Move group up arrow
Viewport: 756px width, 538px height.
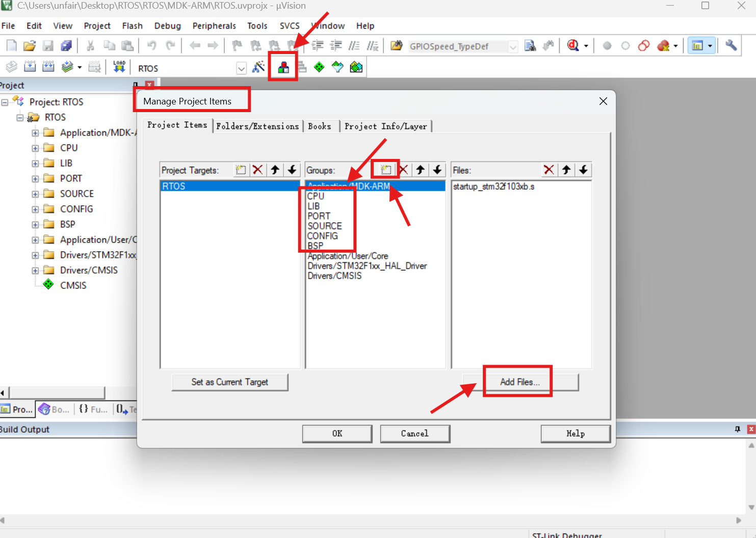tap(421, 170)
